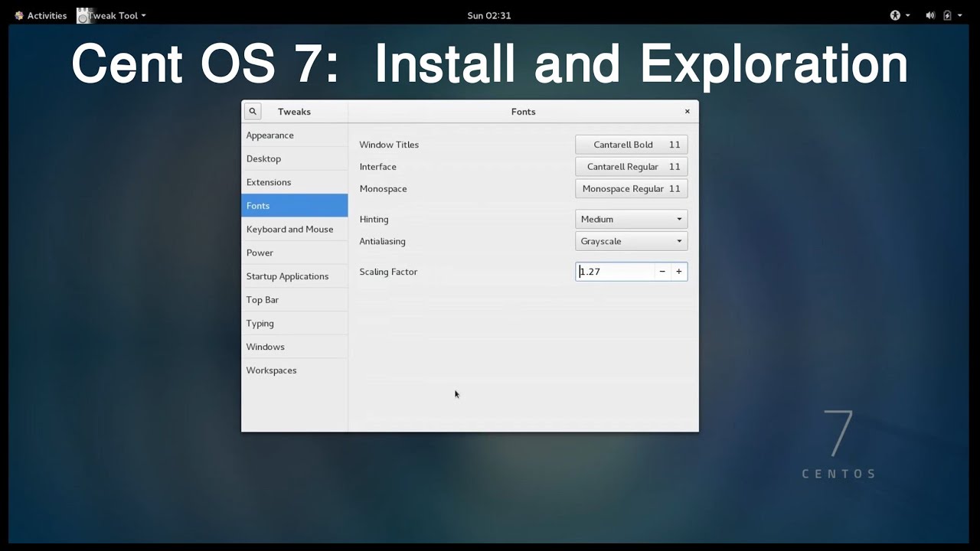Click the Scaling Factor value field
Image resolution: width=980 pixels, height=551 pixels.
[x=615, y=272]
